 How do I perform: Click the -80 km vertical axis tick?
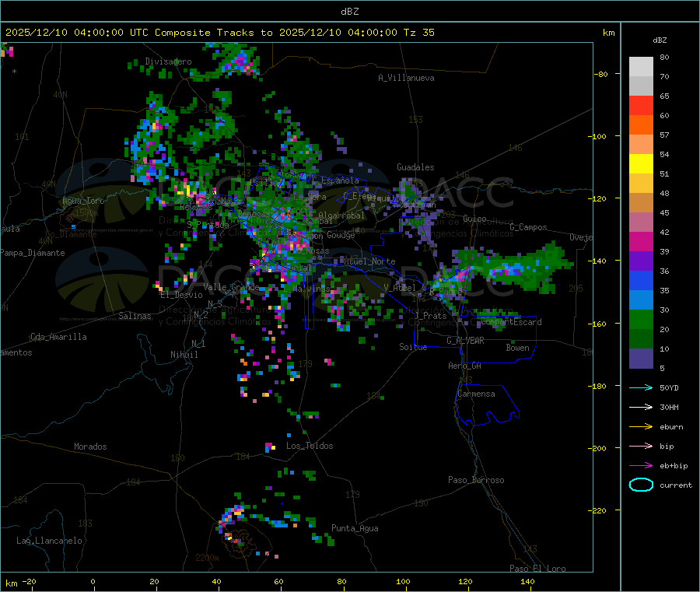click(x=600, y=74)
